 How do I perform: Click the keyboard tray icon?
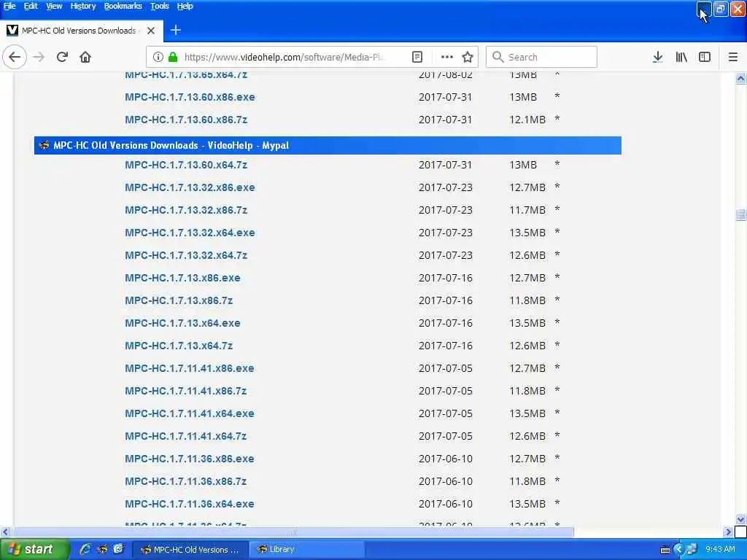pyautogui.click(x=665, y=550)
